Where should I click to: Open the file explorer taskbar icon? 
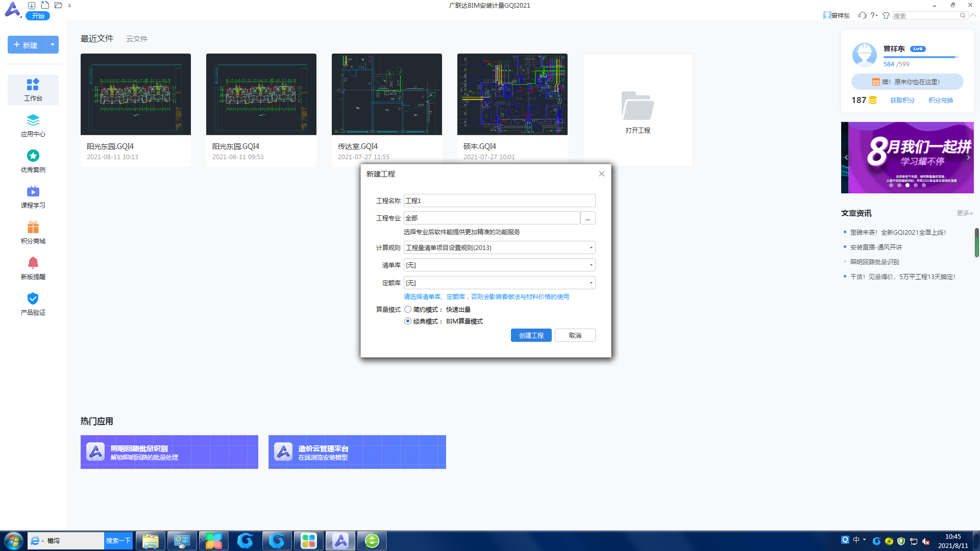pyautogui.click(x=151, y=541)
